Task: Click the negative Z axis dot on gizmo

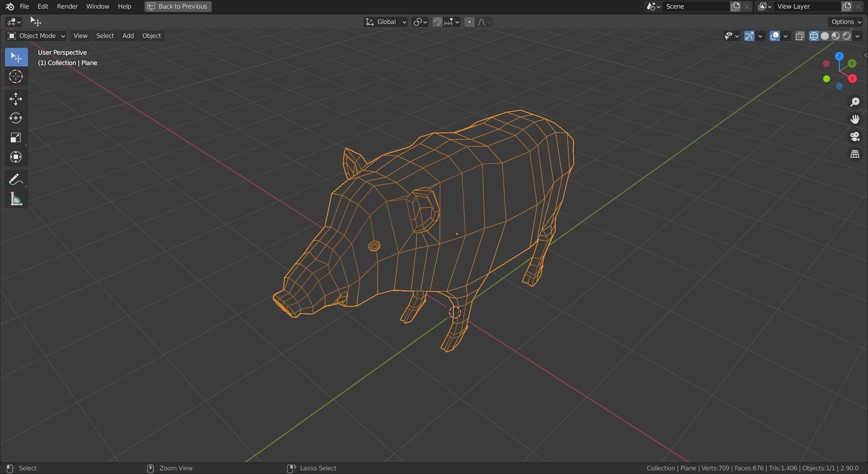Action: (x=839, y=86)
